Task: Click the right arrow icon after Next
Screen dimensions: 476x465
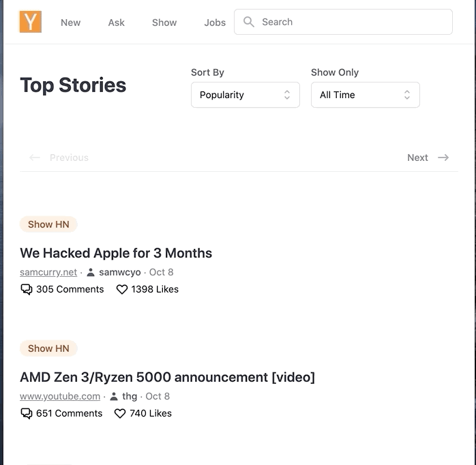Action: 443,157
